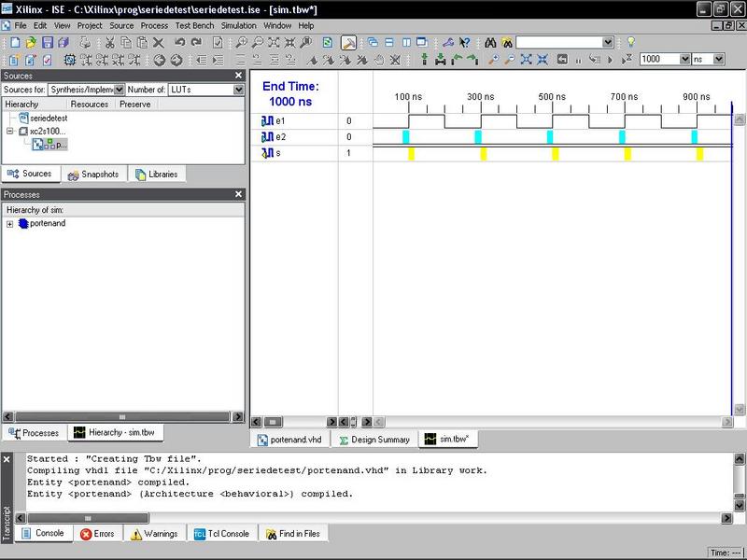This screenshot has height=560, width=747.
Task: Click the simulation restart icon
Action: [x=562, y=60]
